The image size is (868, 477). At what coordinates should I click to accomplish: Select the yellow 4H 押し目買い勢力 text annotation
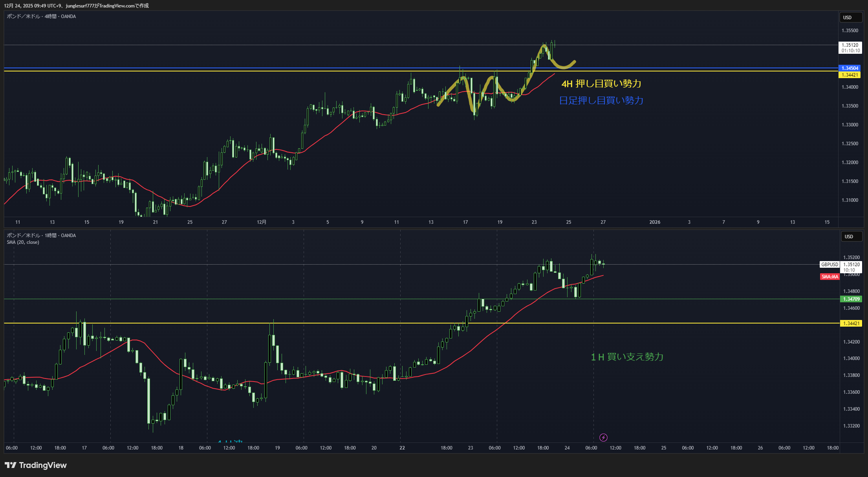click(x=601, y=84)
